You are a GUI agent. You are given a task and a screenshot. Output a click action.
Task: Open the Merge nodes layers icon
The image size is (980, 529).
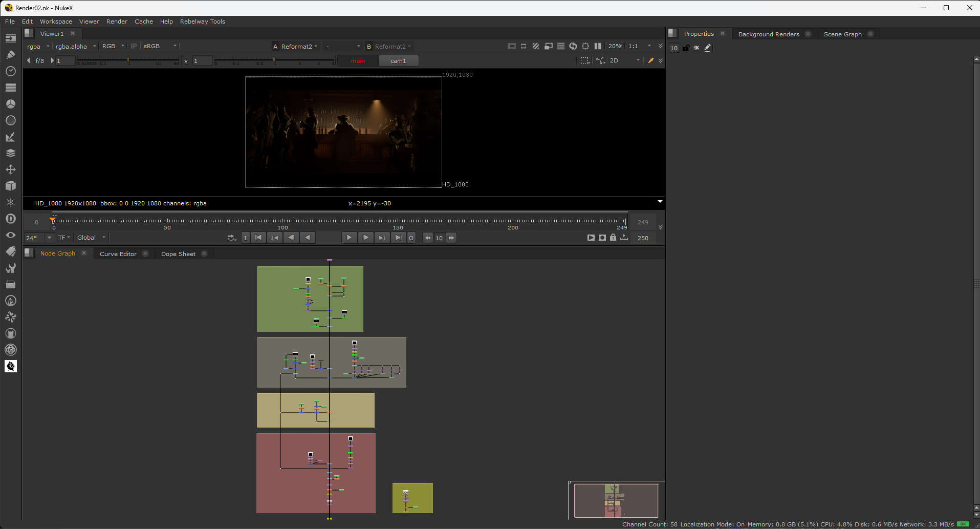(x=10, y=153)
